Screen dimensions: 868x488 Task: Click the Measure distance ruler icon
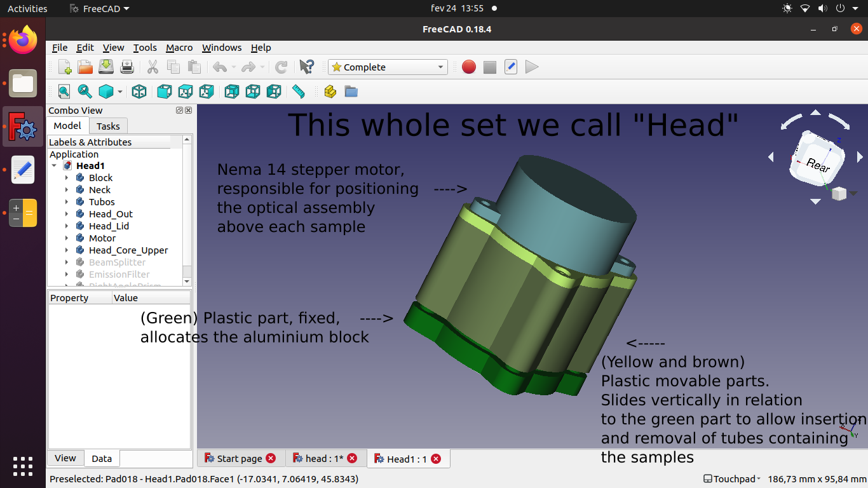coord(299,91)
